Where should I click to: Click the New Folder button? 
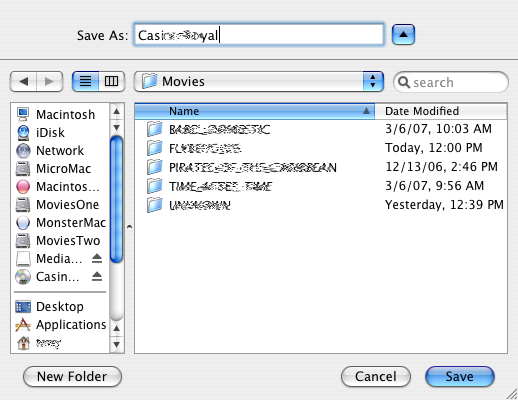click(72, 377)
